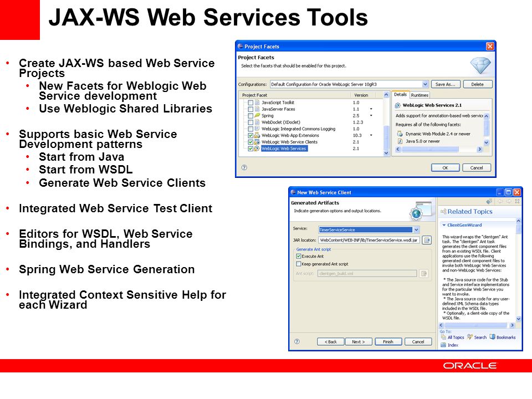Uncheck the WebLogic Web Services facet checkbox
Screen dimensions: 532x399
tap(250, 149)
